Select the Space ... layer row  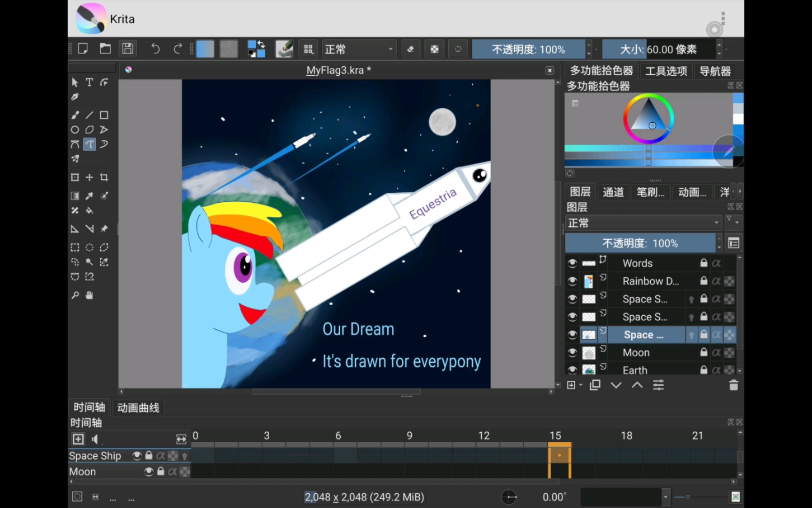point(651,335)
